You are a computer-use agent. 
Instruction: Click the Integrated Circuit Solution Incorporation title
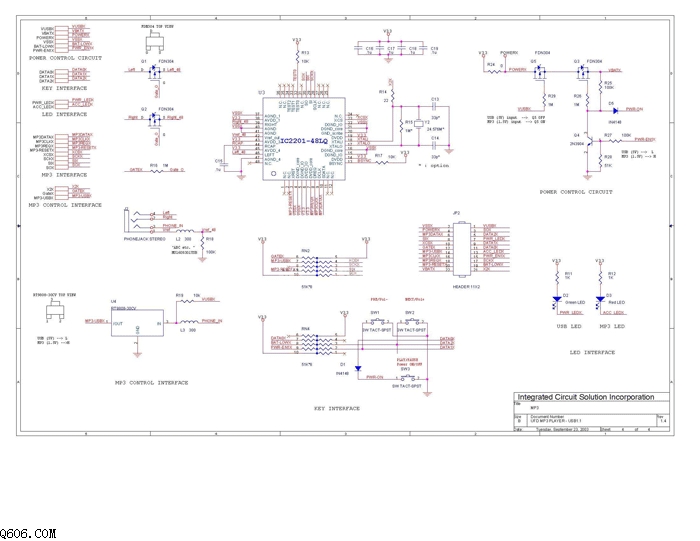click(x=586, y=397)
